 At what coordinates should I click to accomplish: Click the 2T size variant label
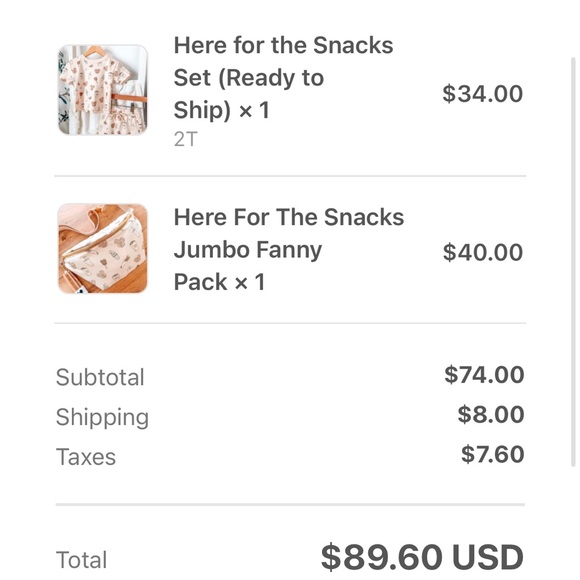click(x=186, y=139)
